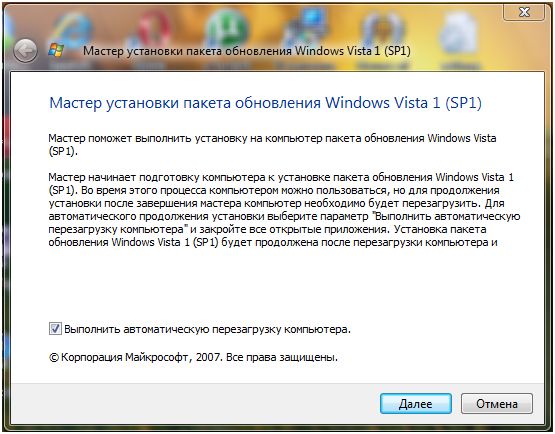Click empty gray footer area left of "Далее"

195,404
